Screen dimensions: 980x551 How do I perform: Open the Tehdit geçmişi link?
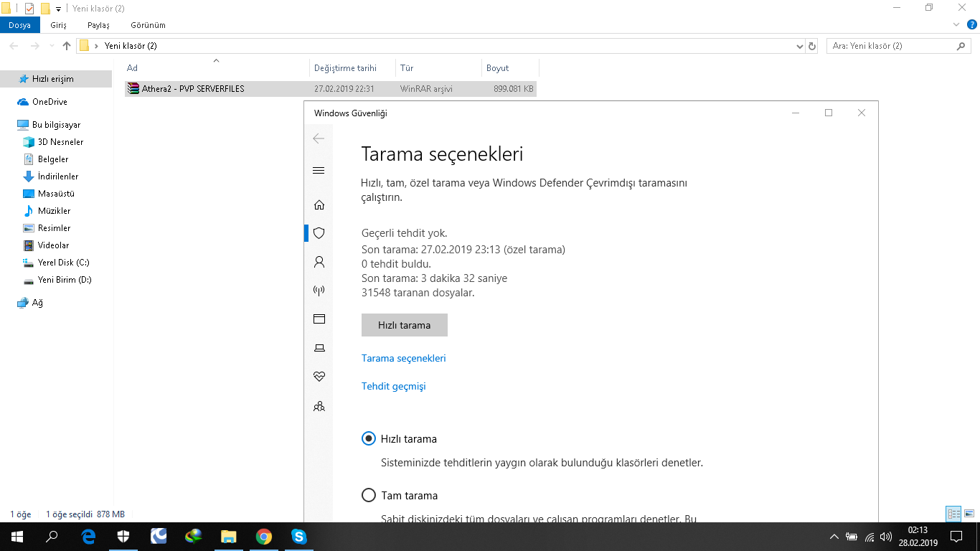coord(394,386)
